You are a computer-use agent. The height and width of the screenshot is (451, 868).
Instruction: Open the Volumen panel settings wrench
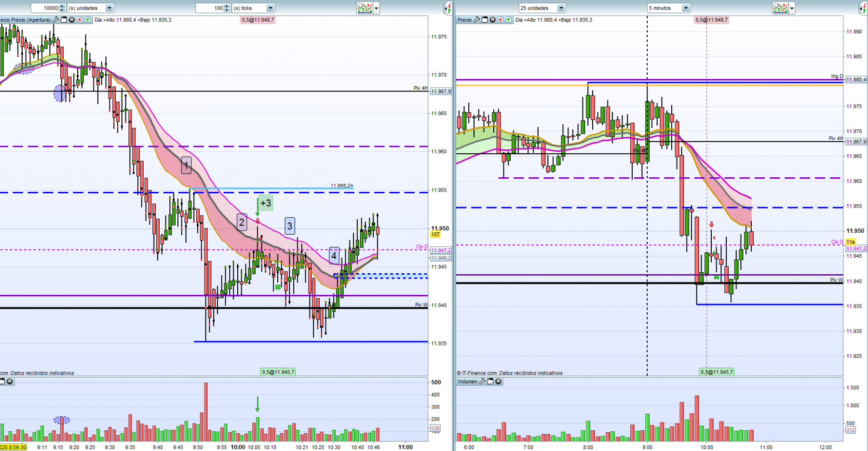pyautogui.click(x=482, y=381)
